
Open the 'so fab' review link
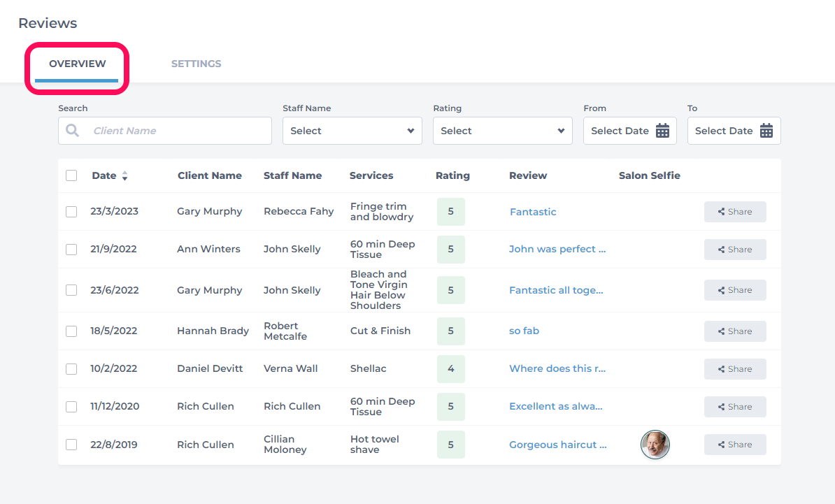click(x=524, y=331)
